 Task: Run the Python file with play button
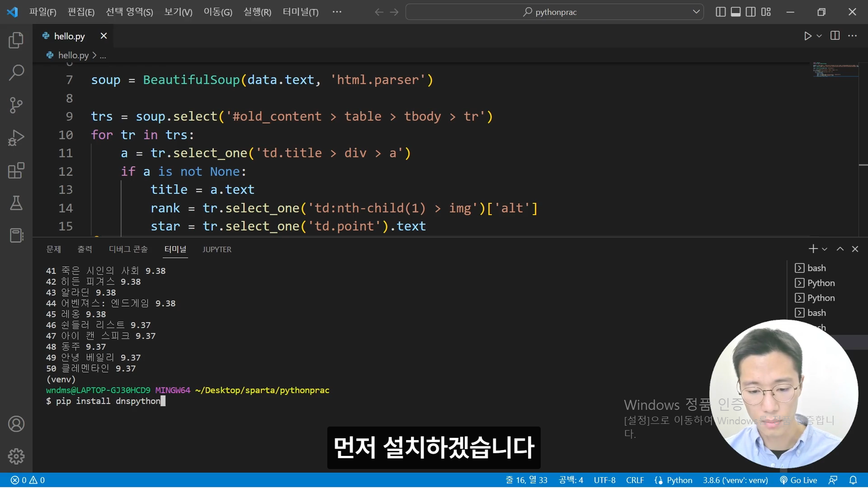pos(808,36)
